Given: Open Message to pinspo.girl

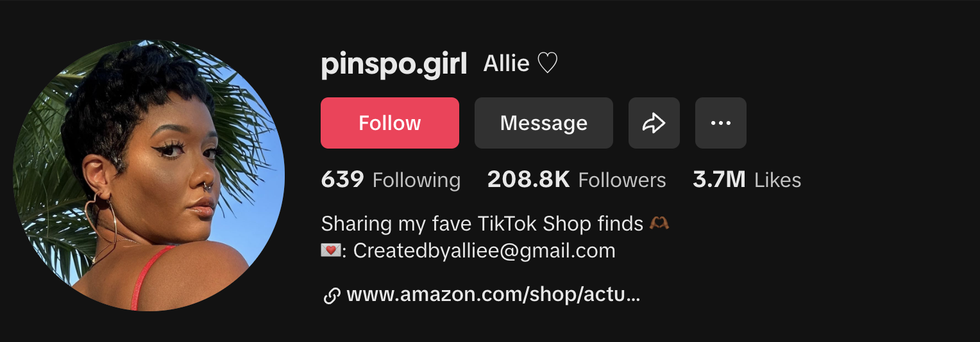Looking at the screenshot, I should pyautogui.click(x=544, y=123).
